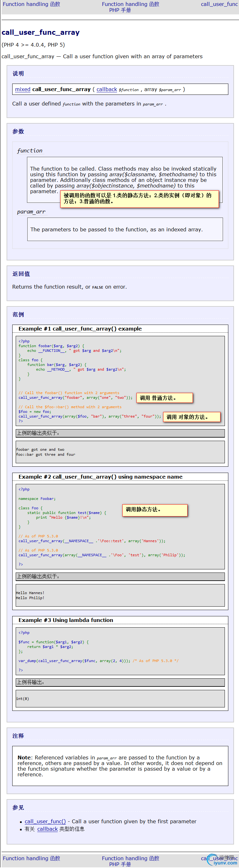
Task: Click the call_user_func_array page title
Action: [40, 32]
